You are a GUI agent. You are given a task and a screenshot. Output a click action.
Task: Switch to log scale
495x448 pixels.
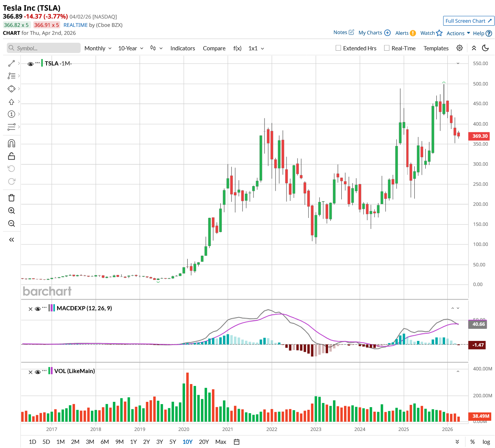point(486,442)
